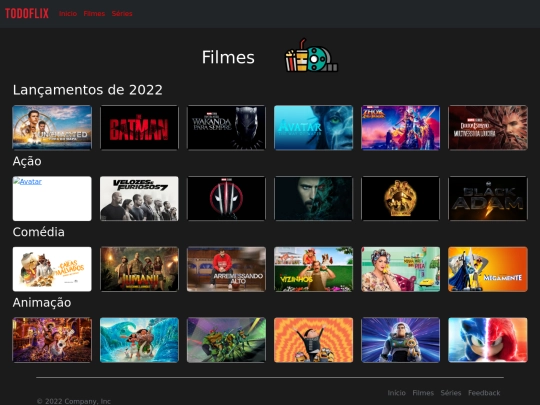Click the Comédia section heading
This screenshot has width=540, height=405.
pos(39,232)
